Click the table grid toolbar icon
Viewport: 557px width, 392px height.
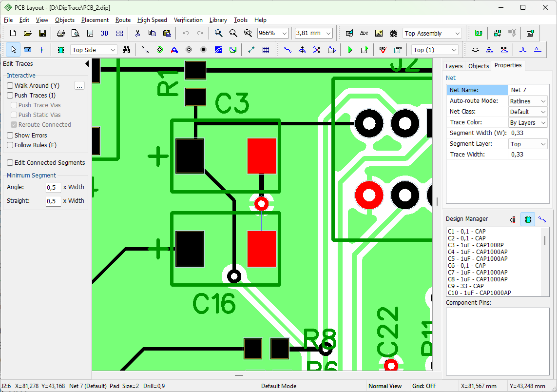(266, 50)
